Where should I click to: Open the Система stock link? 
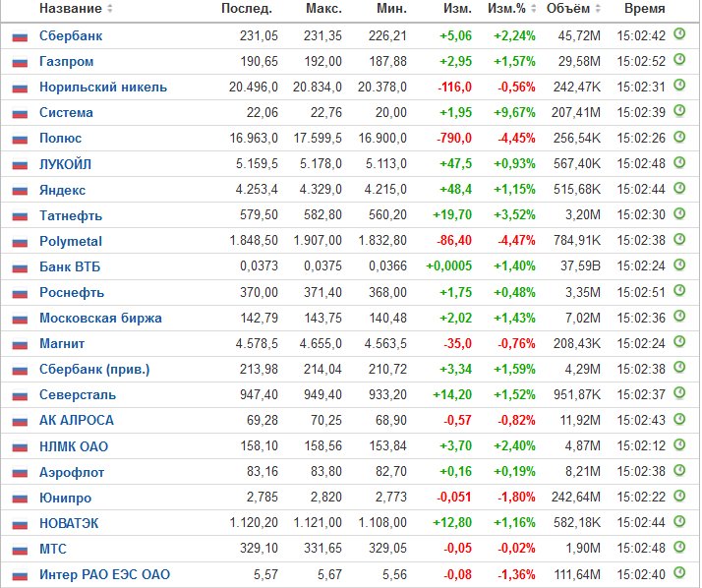click(x=66, y=112)
